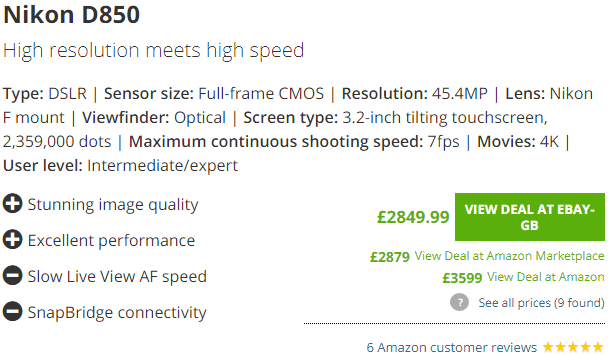Screen dimensions: 611x361
Task: Click the Slow Live View AF speed text
Action: (x=117, y=276)
